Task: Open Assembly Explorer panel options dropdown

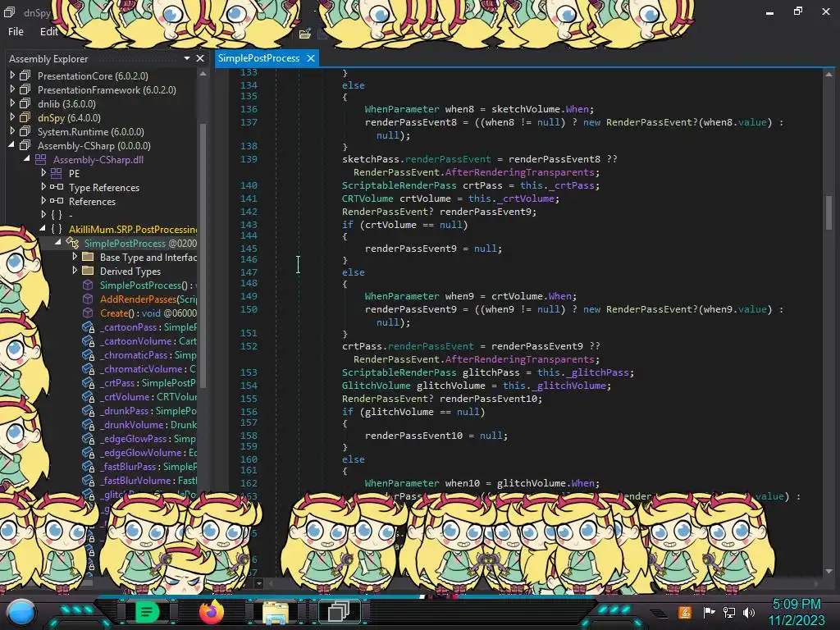Action: click(187, 58)
